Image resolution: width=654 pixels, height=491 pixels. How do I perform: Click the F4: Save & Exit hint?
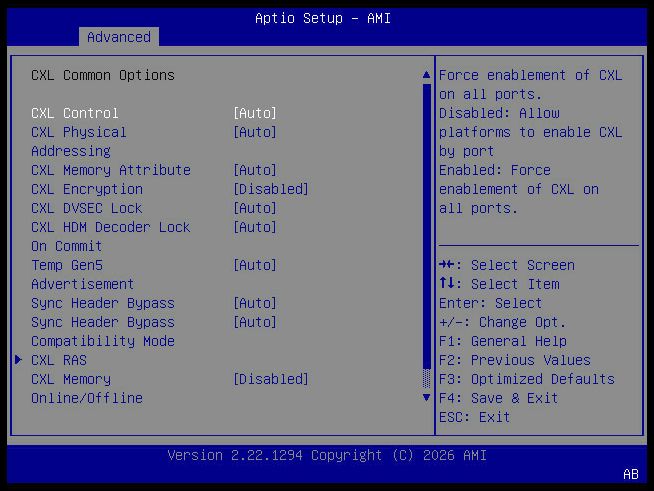(498, 398)
